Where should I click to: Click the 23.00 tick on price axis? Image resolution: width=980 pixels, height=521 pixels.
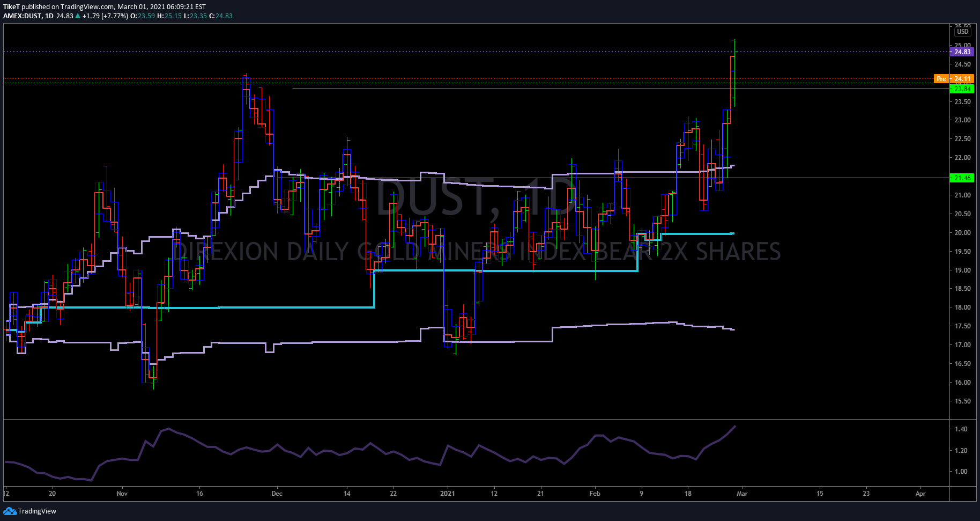tap(962, 120)
